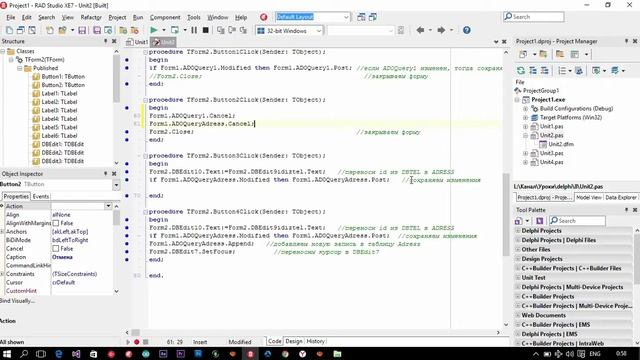Open the Visual Studio icon on the taskbar
Image resolution: width=640 pixels, height=360 pixels.
[x=76, y=354]
